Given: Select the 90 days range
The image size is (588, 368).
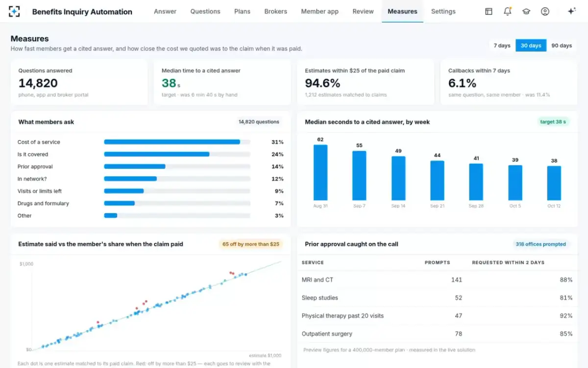Looking at the screenshot, I should (562, 46).
